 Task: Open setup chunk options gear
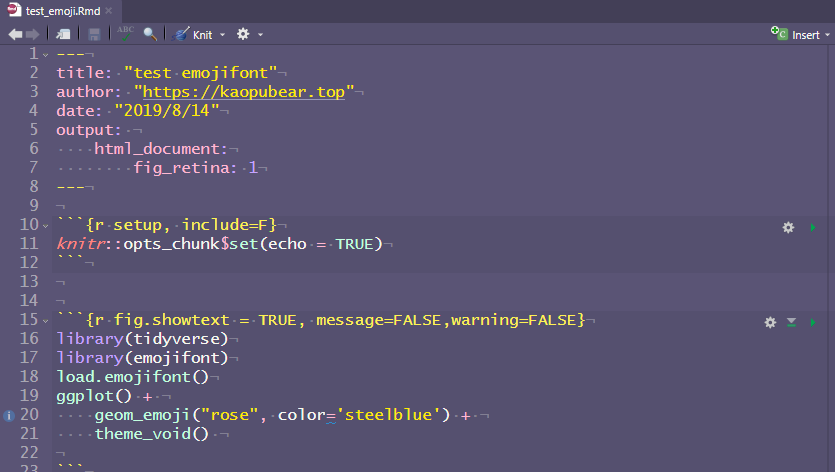click(x=788, y=227)
